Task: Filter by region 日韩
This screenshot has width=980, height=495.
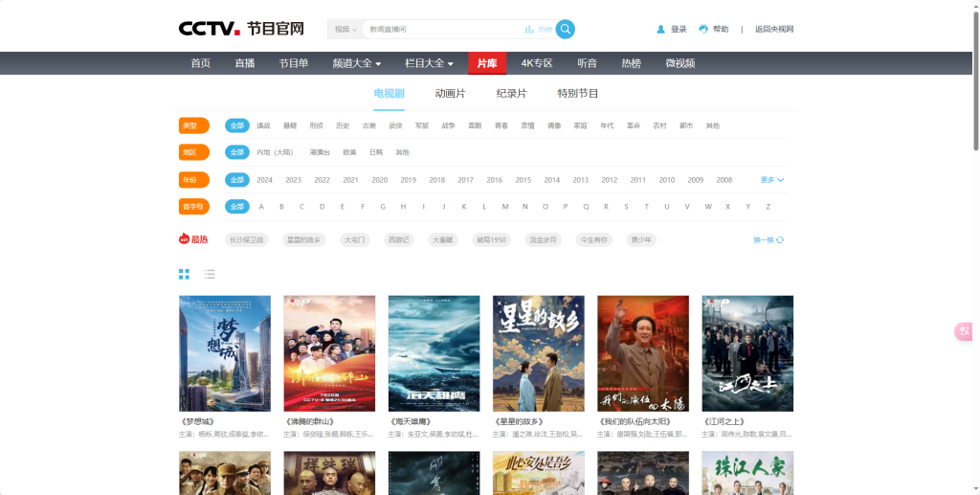Action: tap(376, 152)
